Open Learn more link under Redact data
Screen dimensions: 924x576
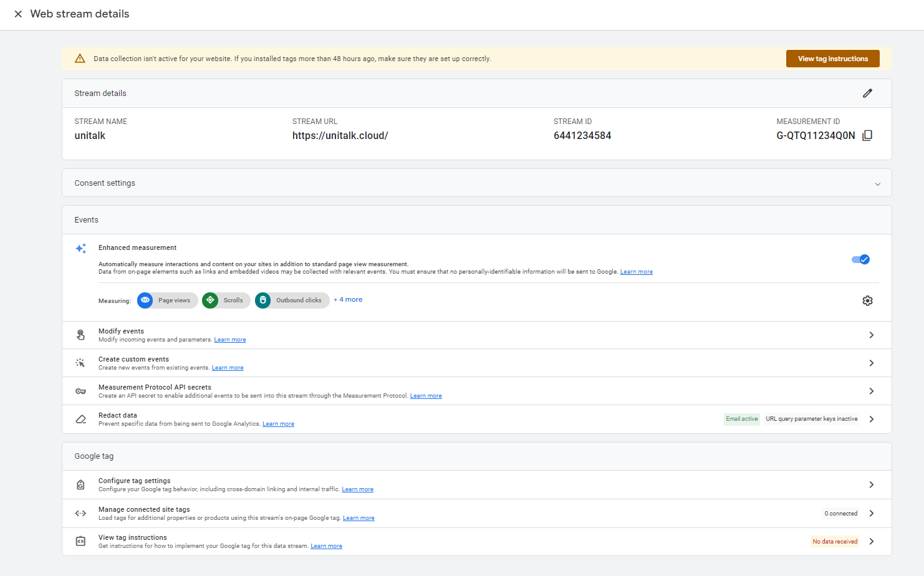click(278, 424)
